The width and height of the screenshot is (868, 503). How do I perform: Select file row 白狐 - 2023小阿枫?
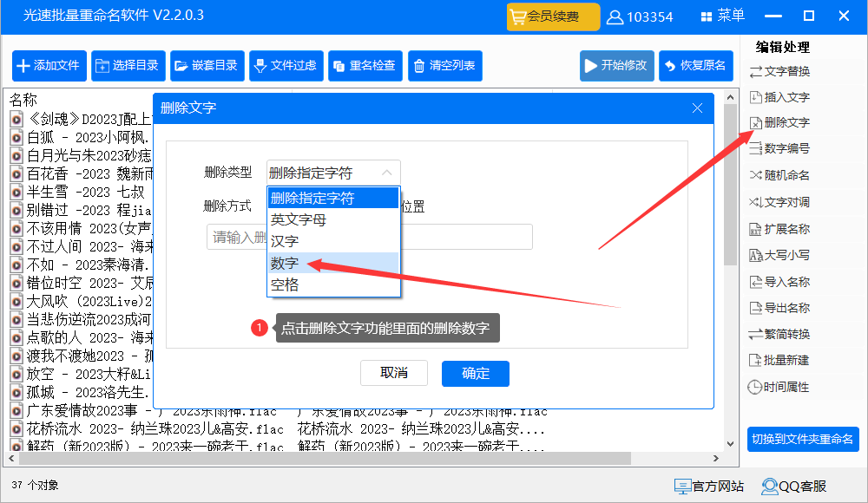click(x=82, y=137)
